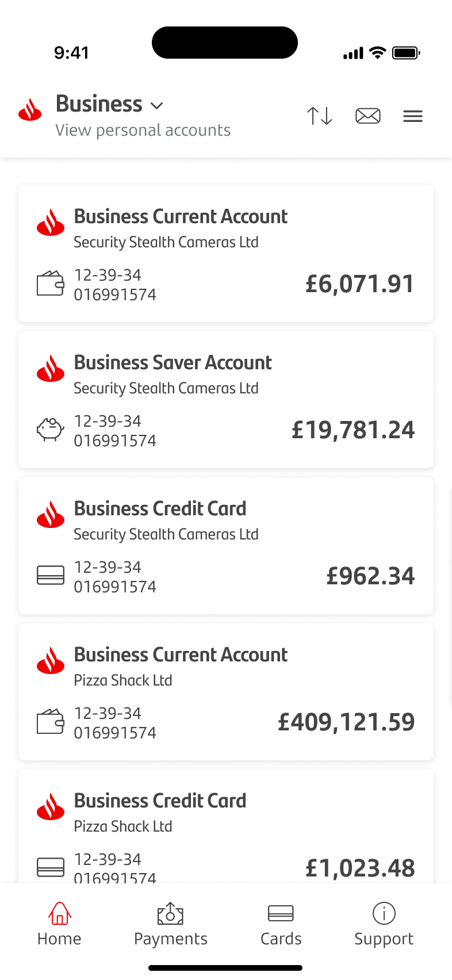Open the Support tab
This screenshot has height=980, width=452.
[384, 924]
